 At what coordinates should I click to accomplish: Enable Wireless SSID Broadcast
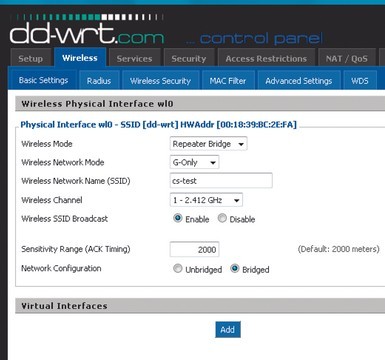178,218
